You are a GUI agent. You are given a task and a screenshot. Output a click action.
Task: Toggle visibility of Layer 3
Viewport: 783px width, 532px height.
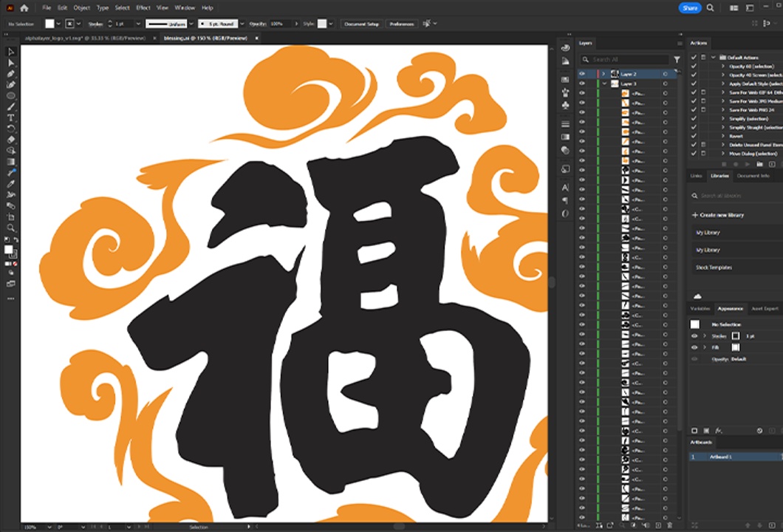(582, 84)
